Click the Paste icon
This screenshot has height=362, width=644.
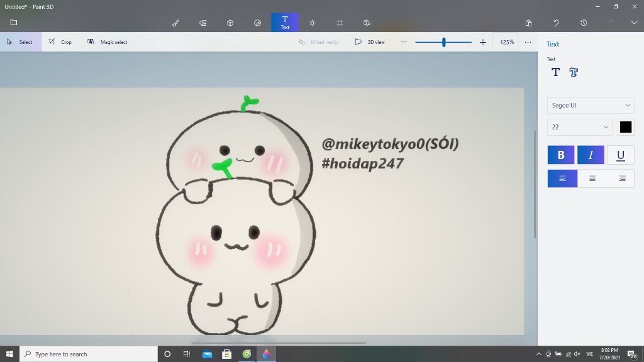coord(528,23)
